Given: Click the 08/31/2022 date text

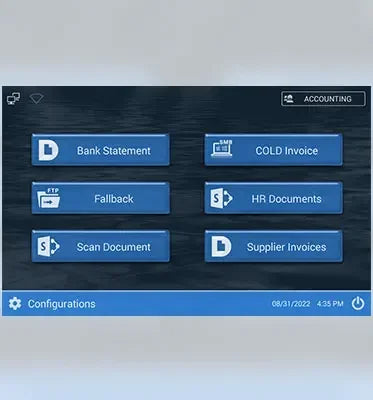Looking at the screenshot, I should [x=291, y=304].
